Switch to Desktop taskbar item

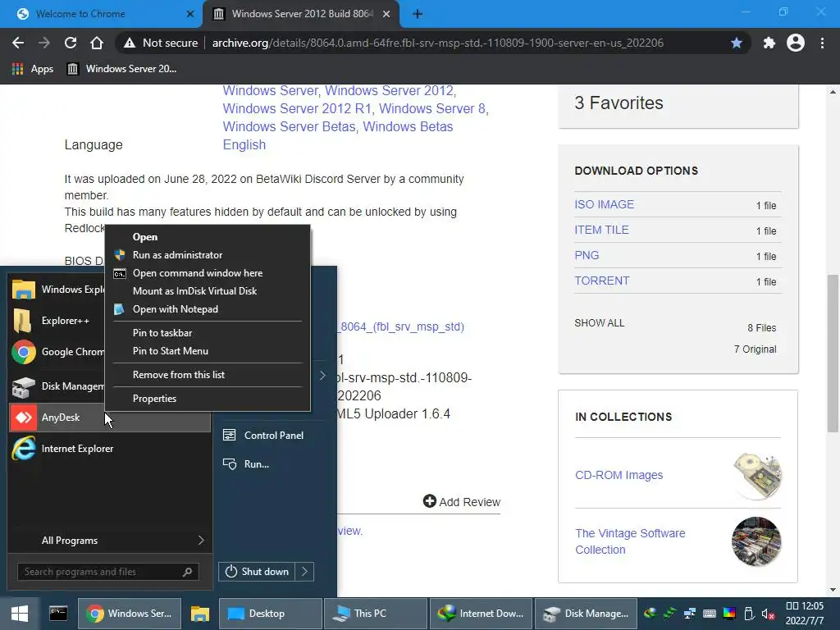tap(271, 614)
